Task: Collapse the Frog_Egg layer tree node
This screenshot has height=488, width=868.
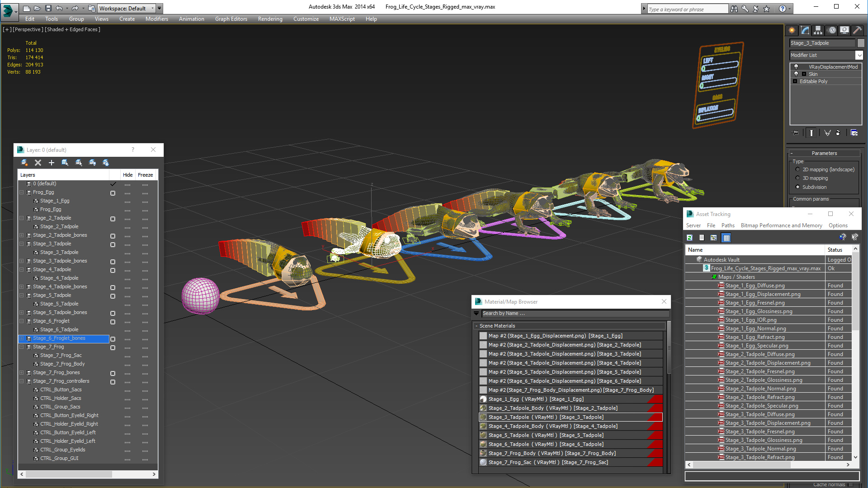Action: [x=21, y=192]
